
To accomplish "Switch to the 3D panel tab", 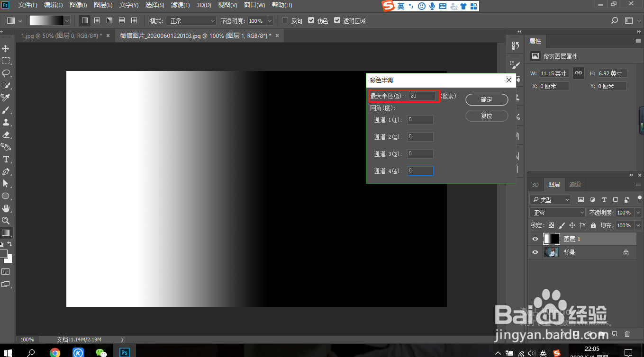I will pyautogui.click(x=535, y=184).
